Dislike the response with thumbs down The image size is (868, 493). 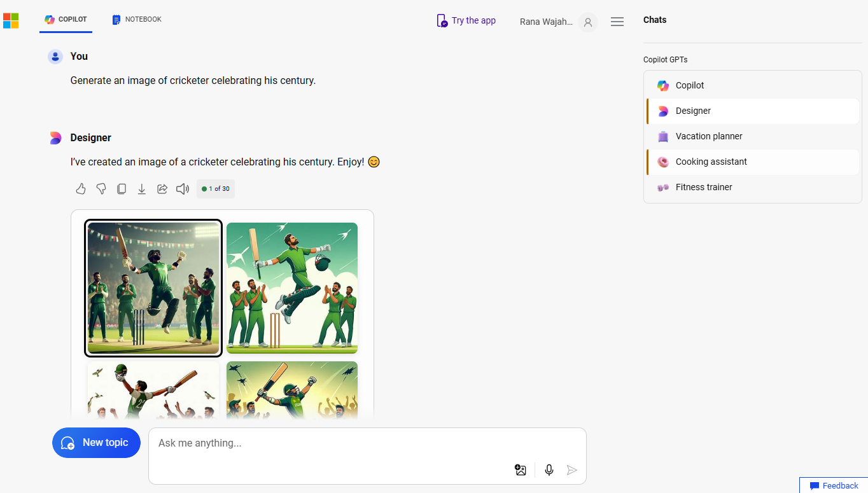coord(101,189)
